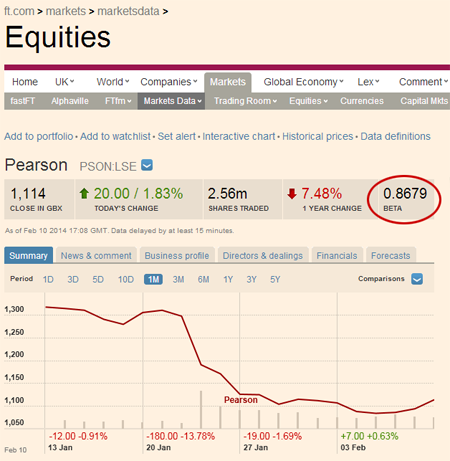Click the 27 Jan date marker

[256, 447]
